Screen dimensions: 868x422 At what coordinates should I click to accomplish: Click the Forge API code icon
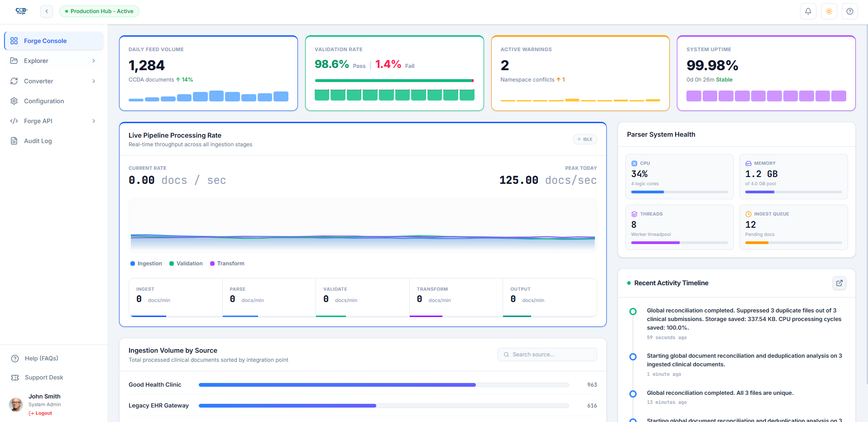pyautogui.click(x=14, y=121)
